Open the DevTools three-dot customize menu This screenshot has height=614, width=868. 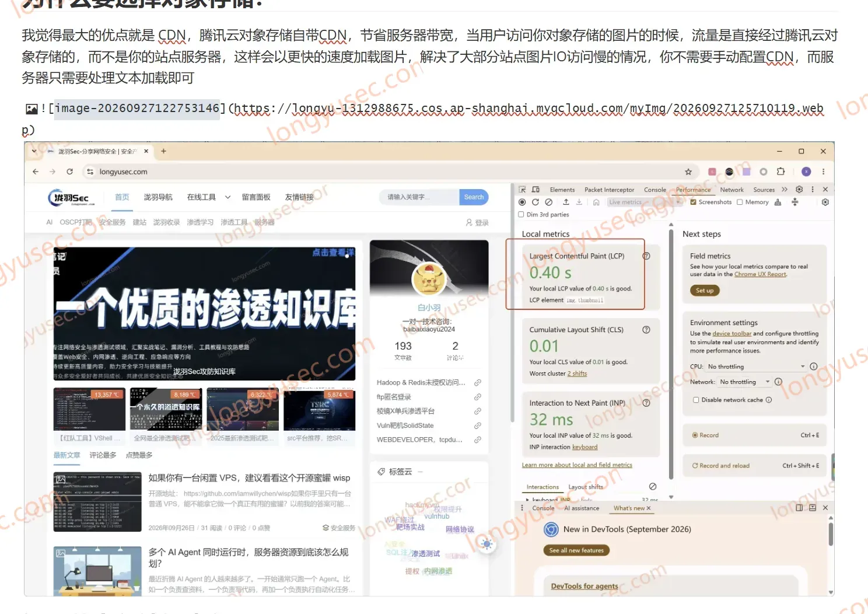(x=813, y=190)
